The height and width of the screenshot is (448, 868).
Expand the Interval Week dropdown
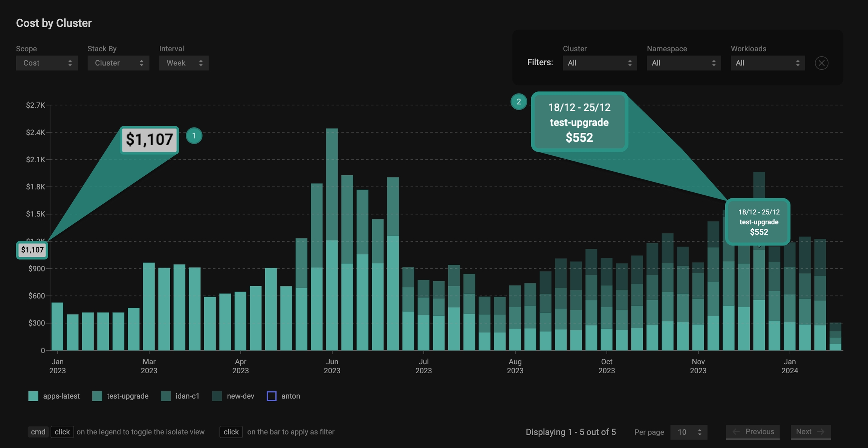(x=183, y=63)
